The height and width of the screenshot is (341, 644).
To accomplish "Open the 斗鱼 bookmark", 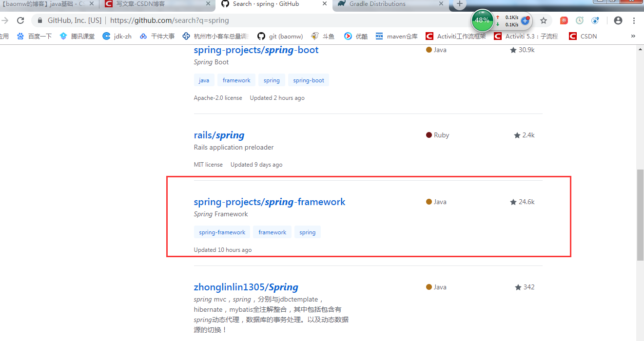I will pos(323,36).
